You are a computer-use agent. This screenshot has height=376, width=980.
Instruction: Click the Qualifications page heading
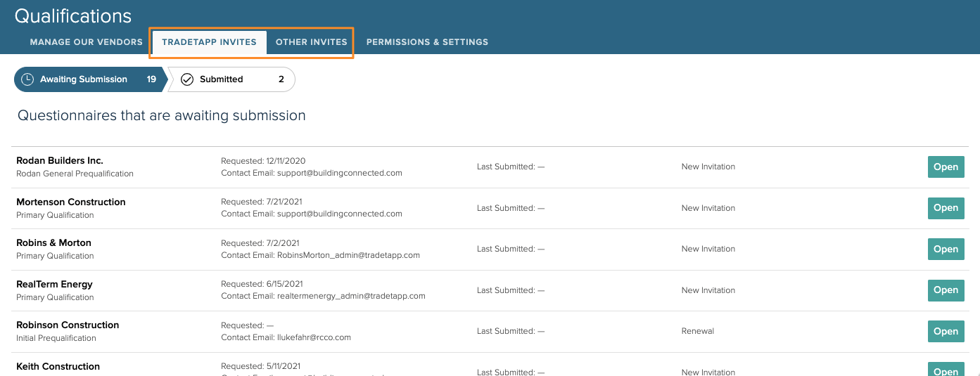pos(73,16)
